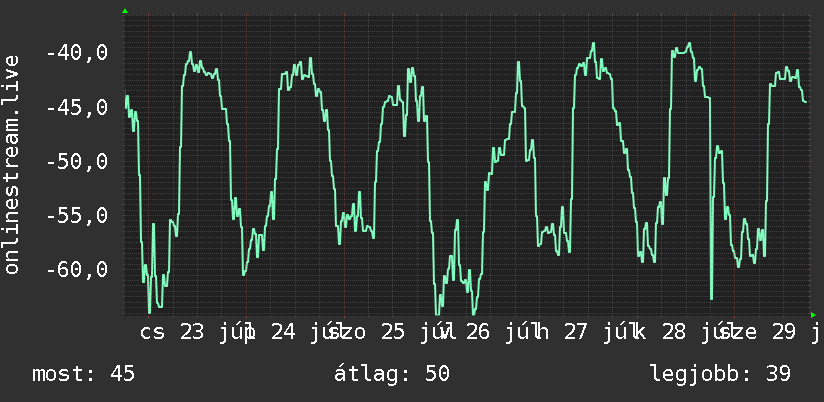Viewport: 824px width, 402px height.
Task: Click the átlag: 50 statistic
Action: 392,374
